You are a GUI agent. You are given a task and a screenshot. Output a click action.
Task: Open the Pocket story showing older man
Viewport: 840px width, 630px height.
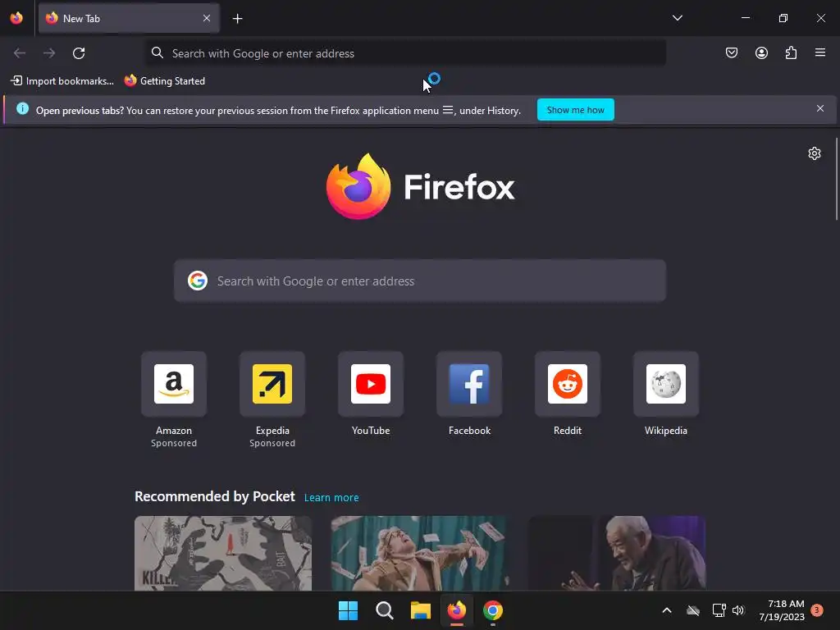click(x=617, y=553)
